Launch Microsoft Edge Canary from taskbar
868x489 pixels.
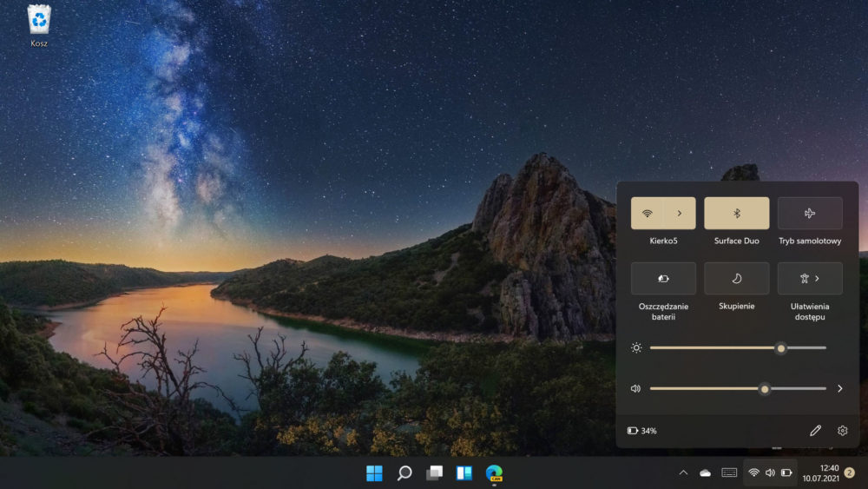[x=494, y=473]
